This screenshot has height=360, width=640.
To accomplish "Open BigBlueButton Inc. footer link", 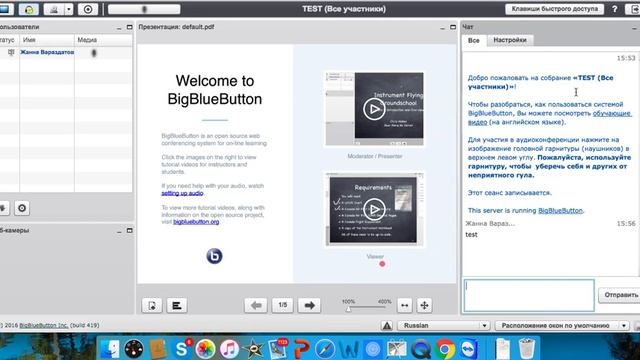I will point(44,325).
